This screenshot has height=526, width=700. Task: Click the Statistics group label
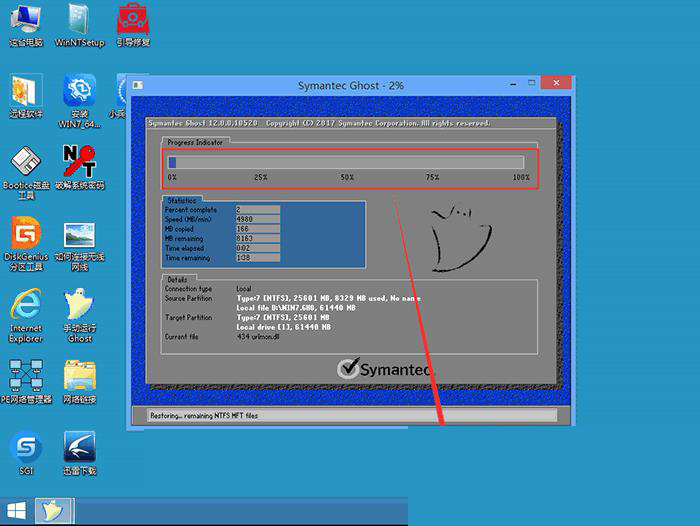click(181, 200)
